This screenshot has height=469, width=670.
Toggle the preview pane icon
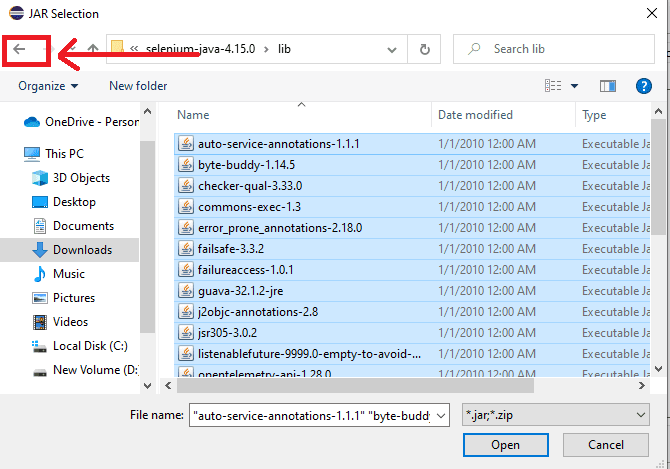point(607,86)
